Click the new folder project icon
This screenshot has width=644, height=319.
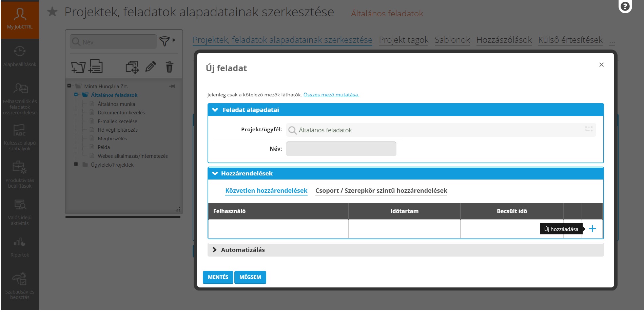(x=78, y=67)
